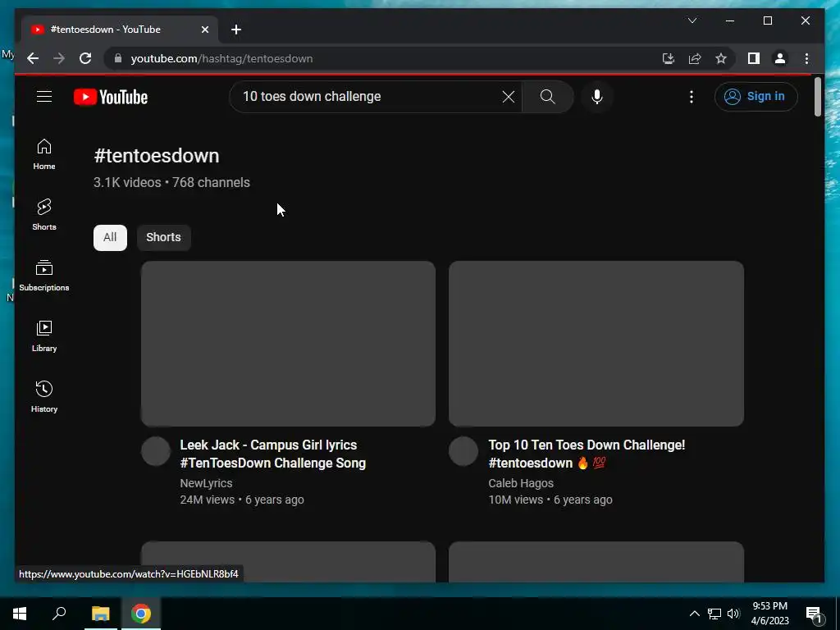Clear the search box with the X icon
Screen dimensions: 840x630
(x=509, y=97)
